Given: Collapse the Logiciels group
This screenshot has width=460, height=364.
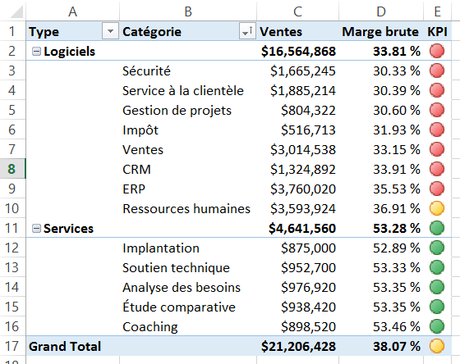Looking at the screenshot, I should [36, 51].
